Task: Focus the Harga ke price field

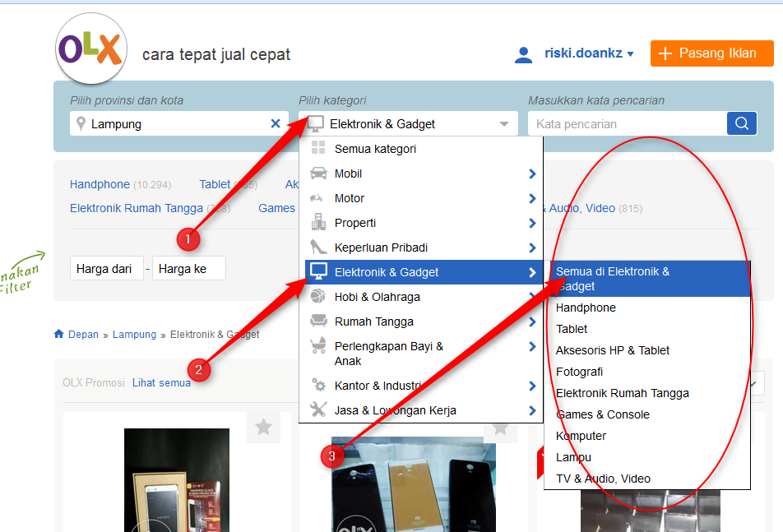Action: coord(189,269)
